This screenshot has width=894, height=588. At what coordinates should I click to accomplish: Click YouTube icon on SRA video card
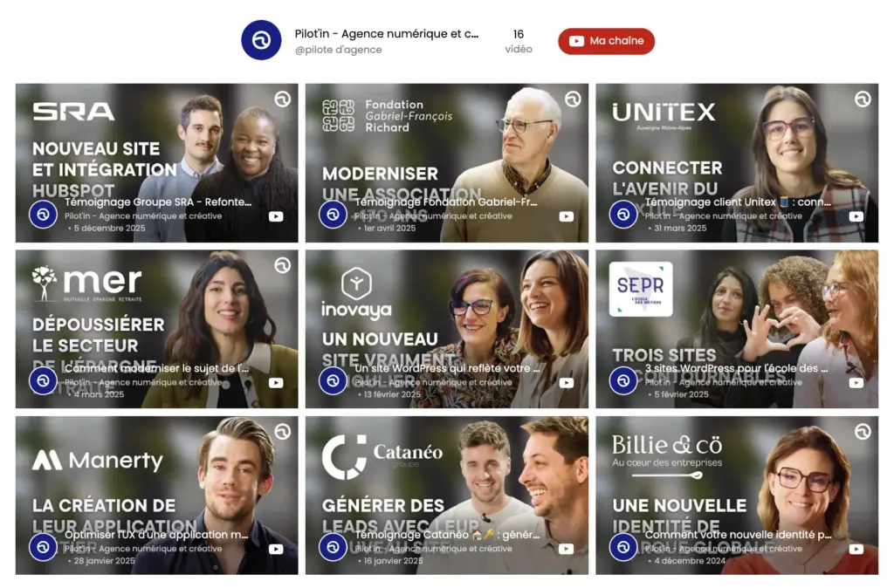click(276, 216)
